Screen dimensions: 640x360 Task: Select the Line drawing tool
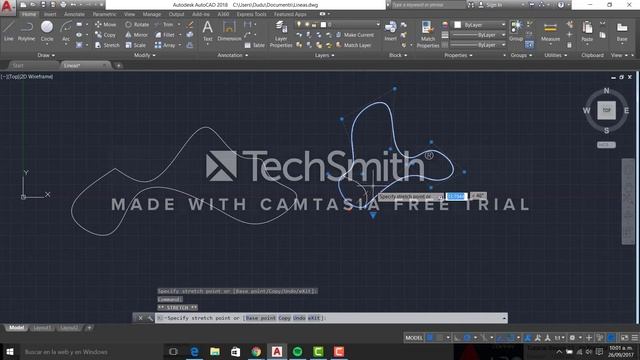pos(9,31)
